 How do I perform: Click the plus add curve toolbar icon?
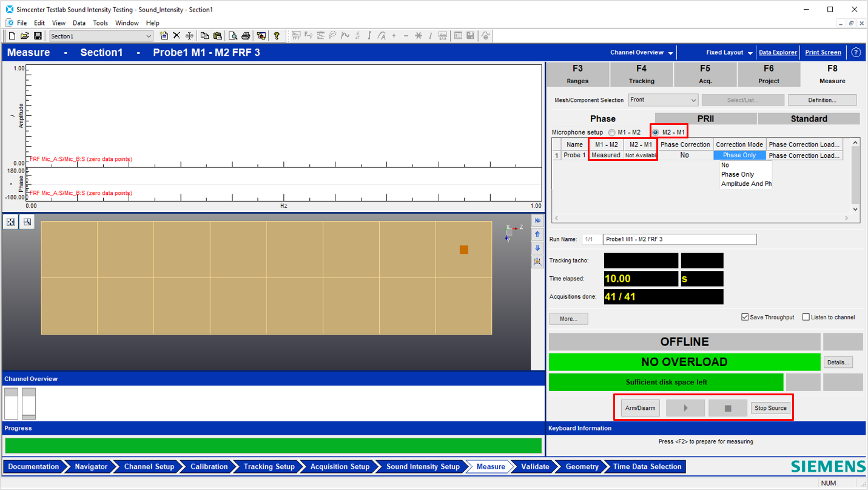(394, 36)
